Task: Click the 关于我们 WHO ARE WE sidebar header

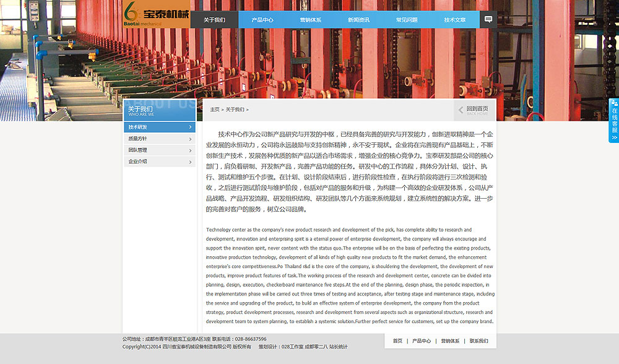Action: (160, 110)
